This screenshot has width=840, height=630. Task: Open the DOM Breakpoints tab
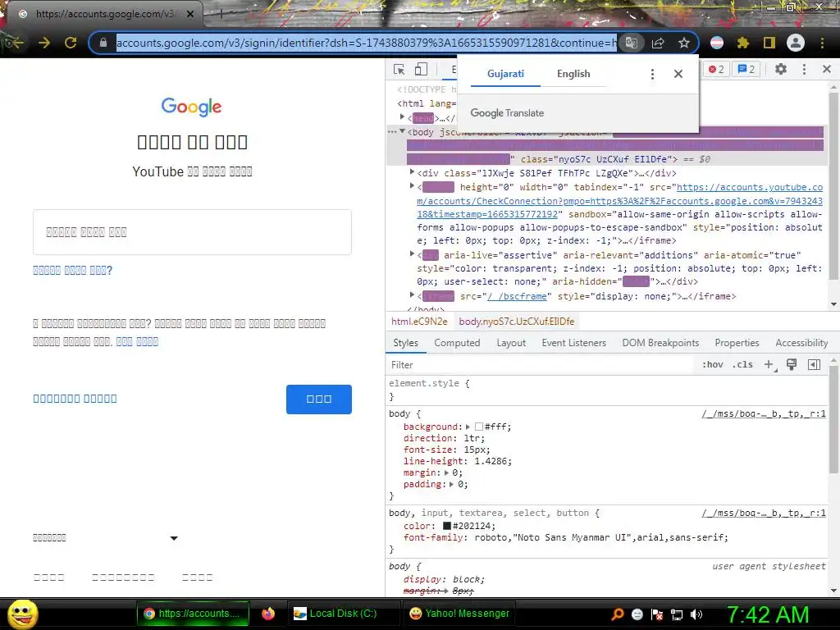tap(660, 343)
